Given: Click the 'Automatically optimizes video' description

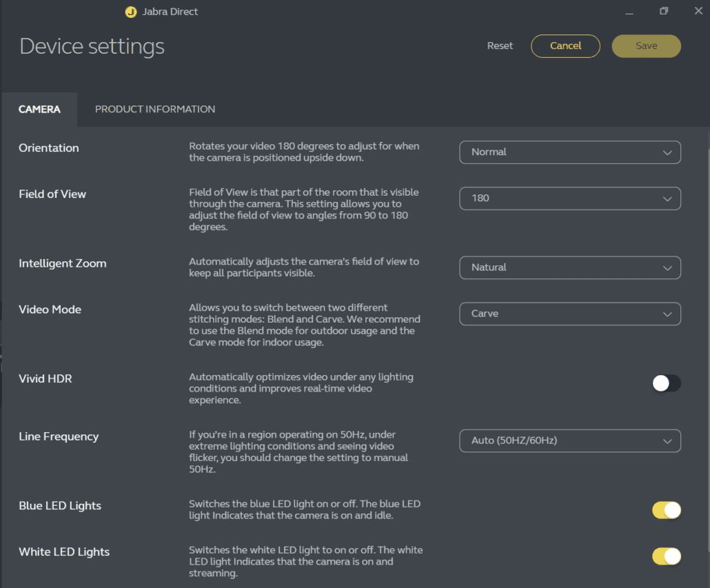Looking at the screenshot, I should [301, 388].
